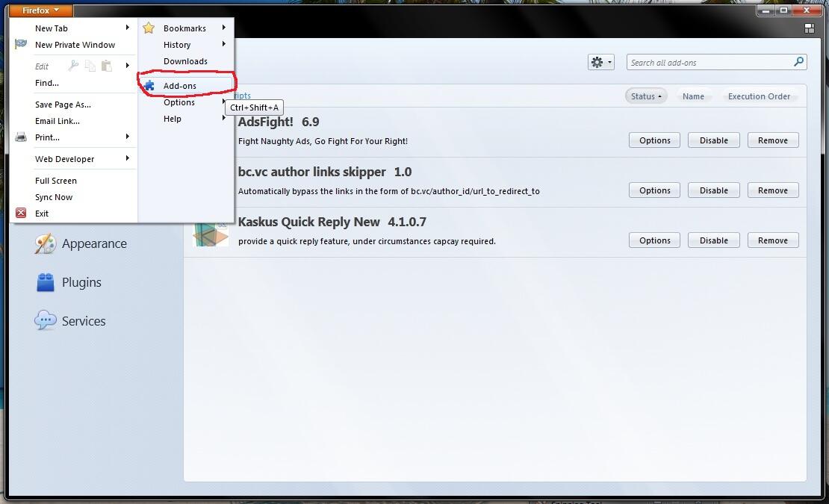Sort scripts by Name
The width and height of the screenshot is (829, 504).
pyautogui.click(x=693, y=96)
